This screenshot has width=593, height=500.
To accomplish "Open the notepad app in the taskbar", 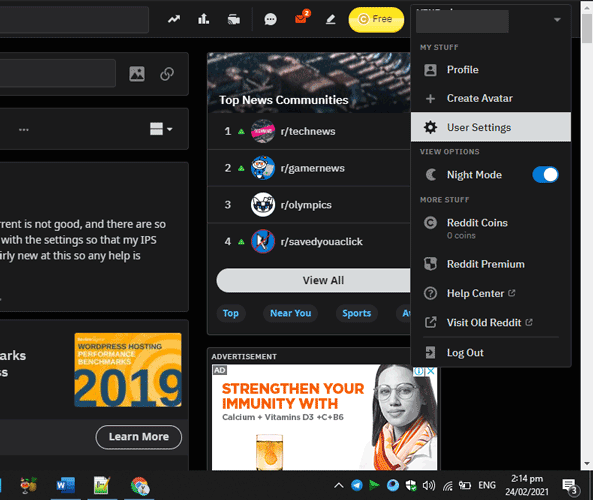I will [102, 485].
